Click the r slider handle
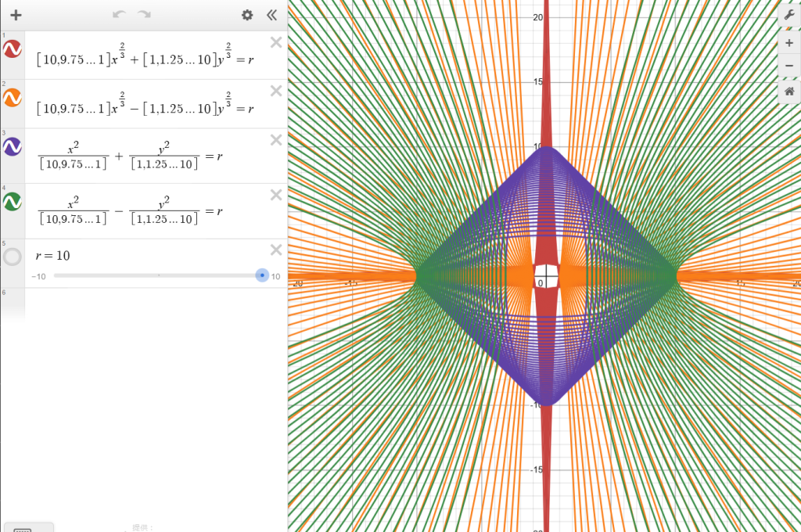 pyautogui.click(x=262, y=275)
